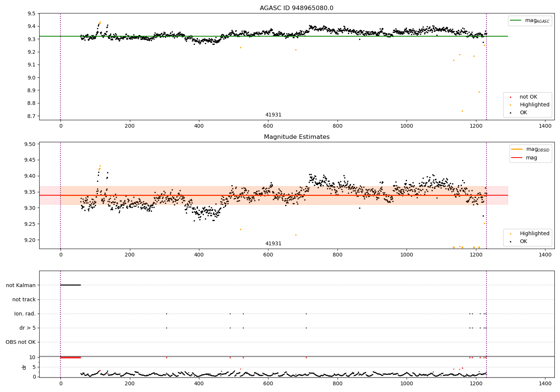This screenshot has width=560, height=392.
Task: Click the 9.1 y-axis tick label
Action: (32, 65)
